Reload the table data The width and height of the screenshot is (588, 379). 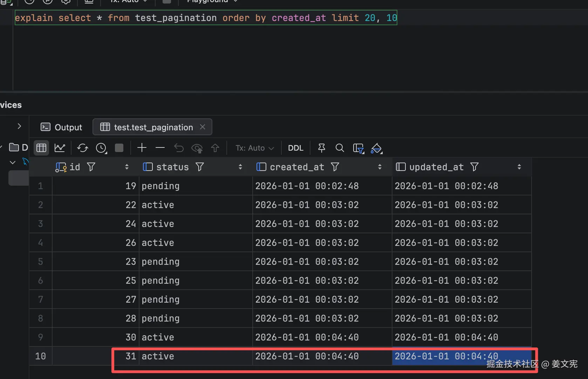click(x=83, y=148)
